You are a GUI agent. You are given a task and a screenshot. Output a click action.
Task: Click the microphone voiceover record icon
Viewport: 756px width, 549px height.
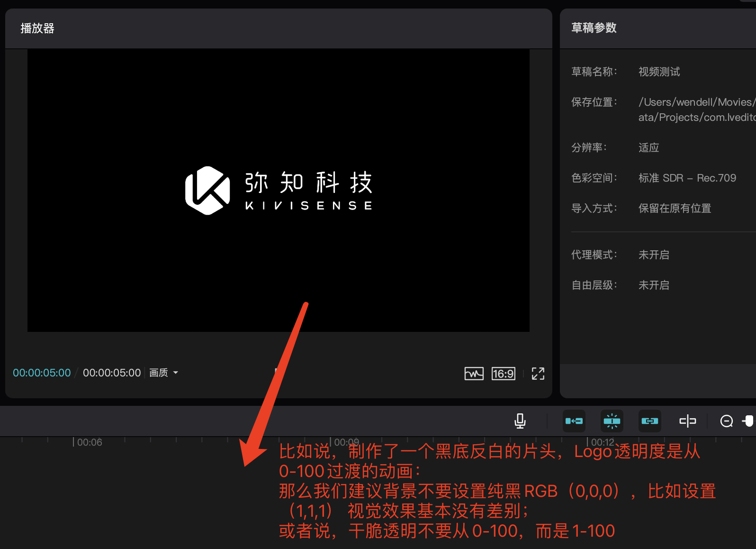coord(520,421)
